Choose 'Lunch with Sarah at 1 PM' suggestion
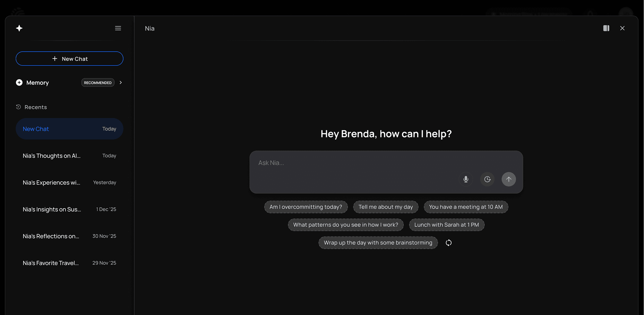 click(x=447, y=225)
